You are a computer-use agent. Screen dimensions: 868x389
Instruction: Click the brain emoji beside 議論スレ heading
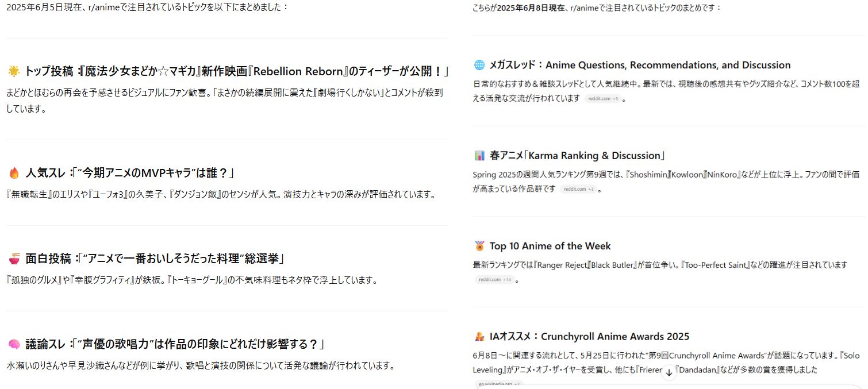tap(14, 344)
